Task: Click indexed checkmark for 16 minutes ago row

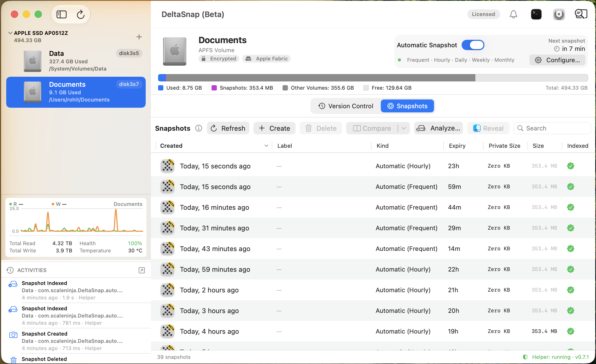Action: [x=570, y=207]
